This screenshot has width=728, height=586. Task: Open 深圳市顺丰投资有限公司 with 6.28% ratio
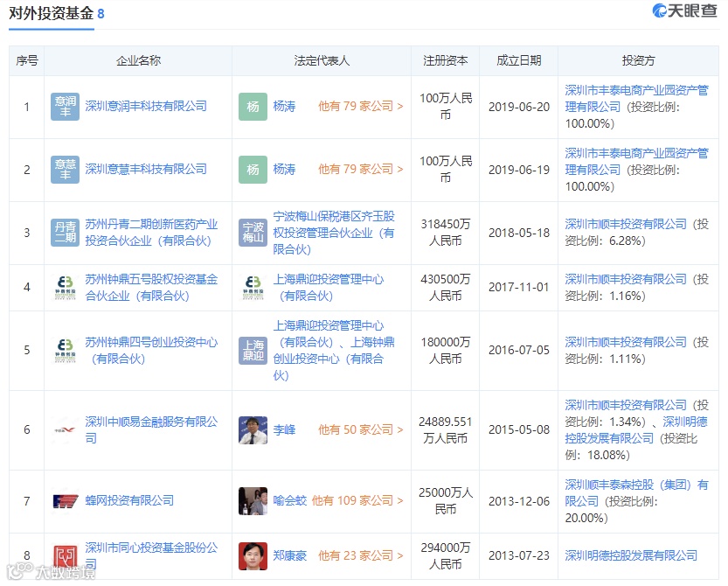coord(626,224)
